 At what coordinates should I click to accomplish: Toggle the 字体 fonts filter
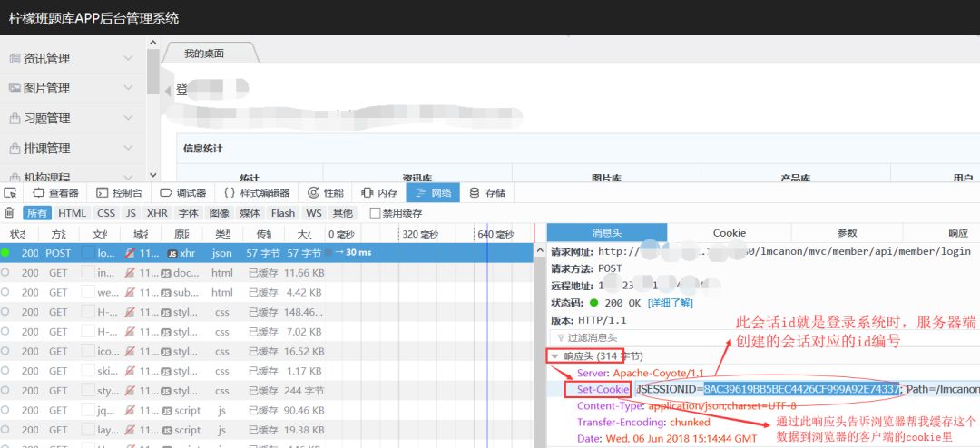[x=188, y=213]
